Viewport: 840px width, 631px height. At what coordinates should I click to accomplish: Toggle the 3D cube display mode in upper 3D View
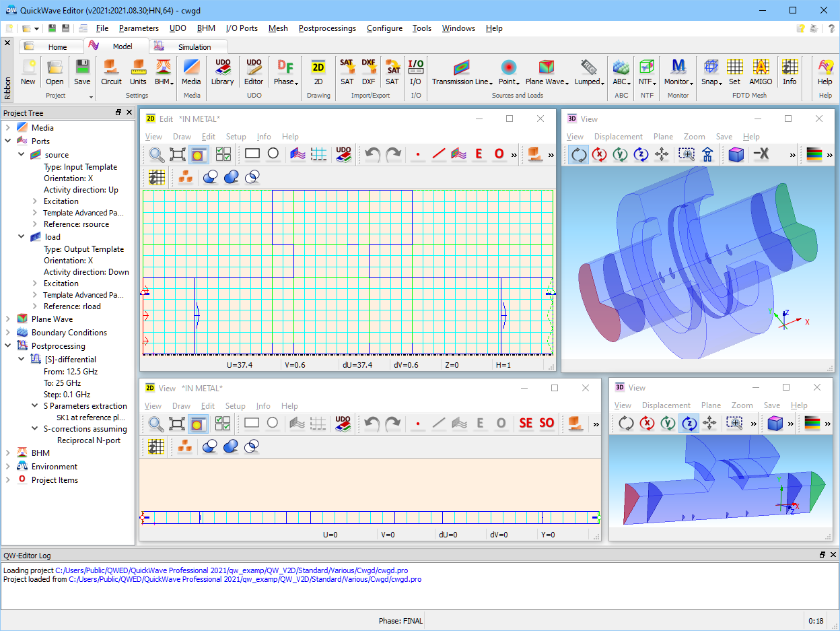click(736, 155)
